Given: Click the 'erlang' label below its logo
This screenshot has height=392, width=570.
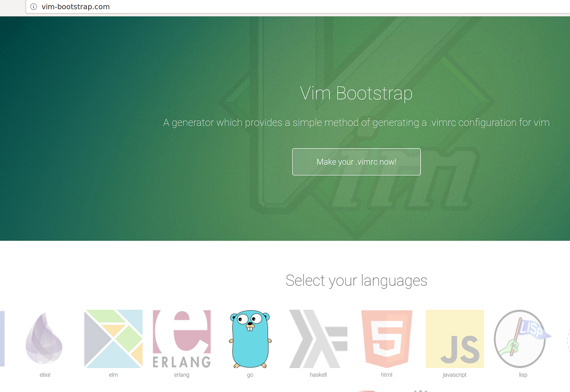Looking at the screenshot, I should (x=181, y=374).
